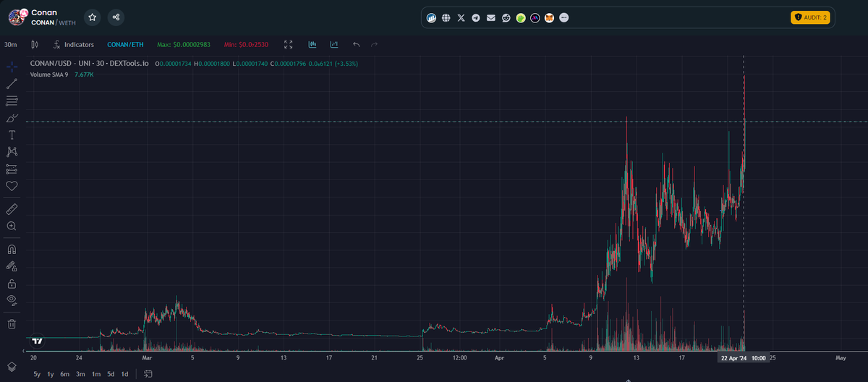The width and height of the screenshot is (868, 382).
Task: Set chart range to 1d
Action: pos(124,374)
